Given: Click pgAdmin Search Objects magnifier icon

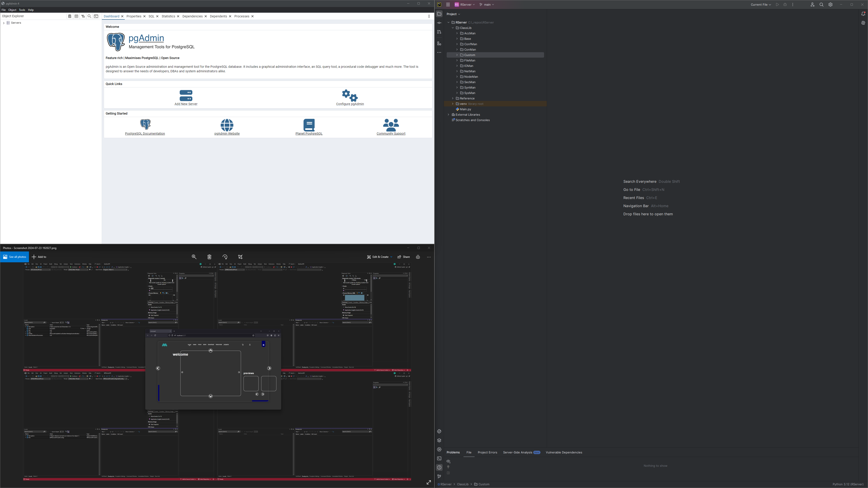Looking at the screenshot, I should 89,16.
